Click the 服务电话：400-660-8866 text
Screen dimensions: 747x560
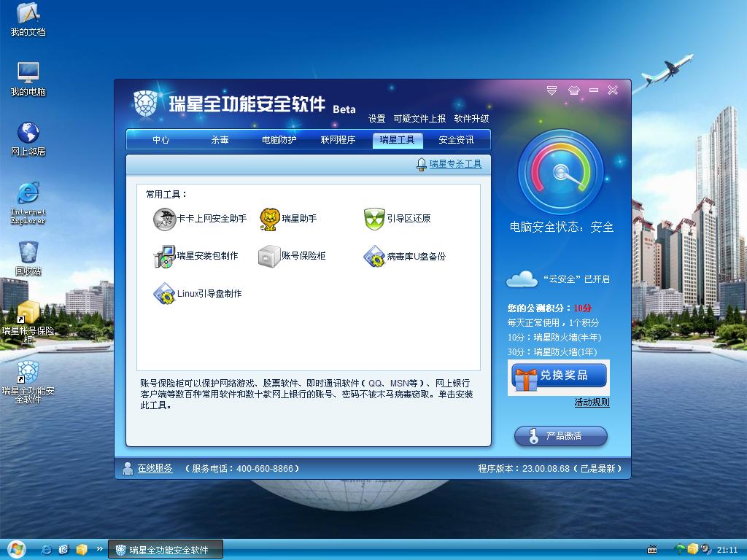point(242,469)
